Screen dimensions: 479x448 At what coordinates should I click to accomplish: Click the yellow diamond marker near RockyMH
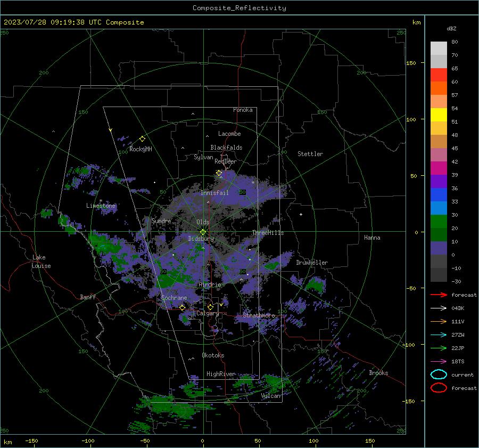pyautogui.click(x=142, y=139)
